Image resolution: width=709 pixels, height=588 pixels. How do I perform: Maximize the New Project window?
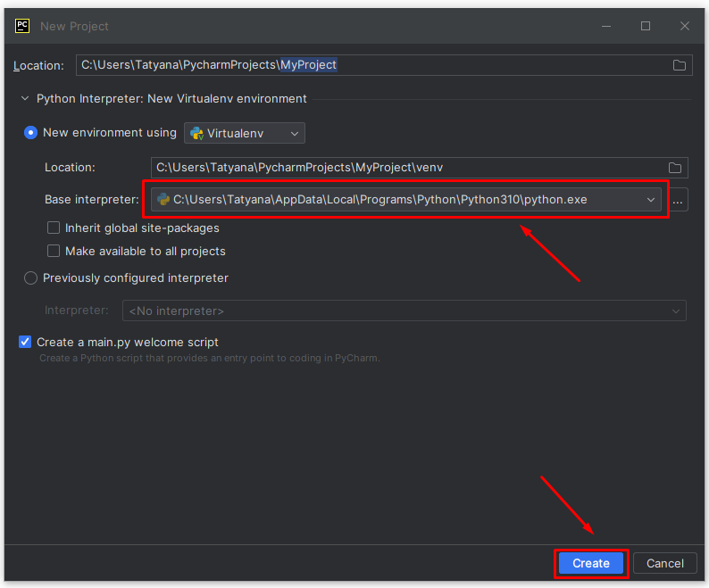646,26
